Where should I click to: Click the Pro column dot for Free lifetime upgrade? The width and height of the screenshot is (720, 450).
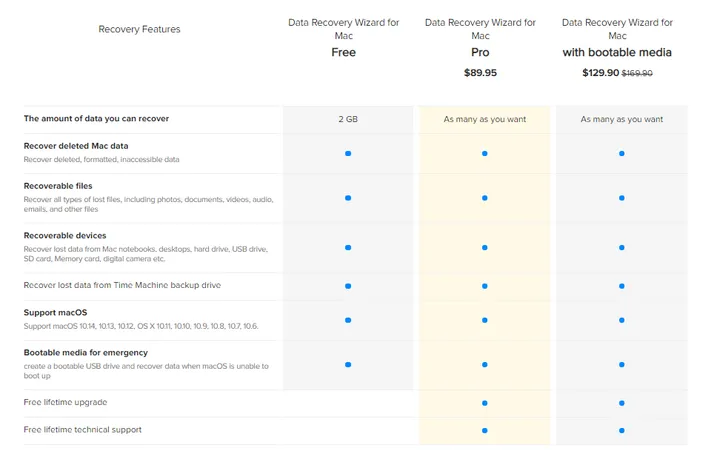(x=485, y=403)
